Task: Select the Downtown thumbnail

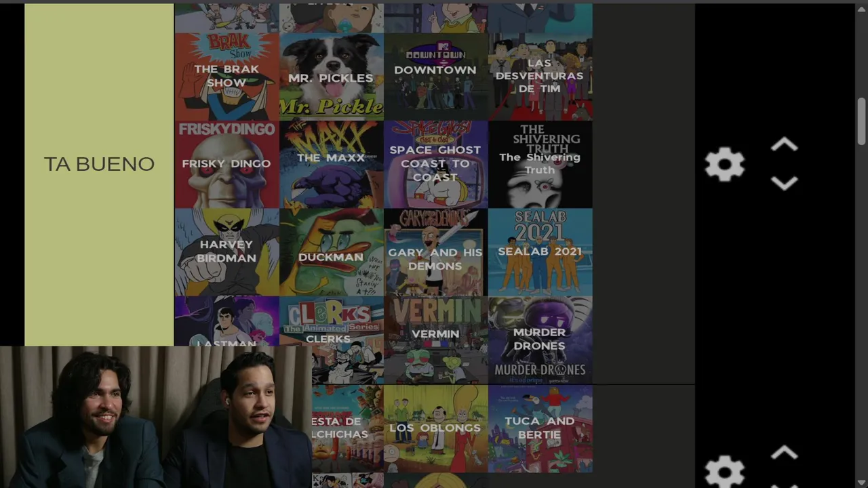Action: 435,77
